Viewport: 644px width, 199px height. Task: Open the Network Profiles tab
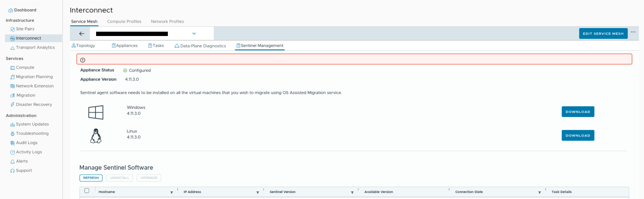click(167, 22)
